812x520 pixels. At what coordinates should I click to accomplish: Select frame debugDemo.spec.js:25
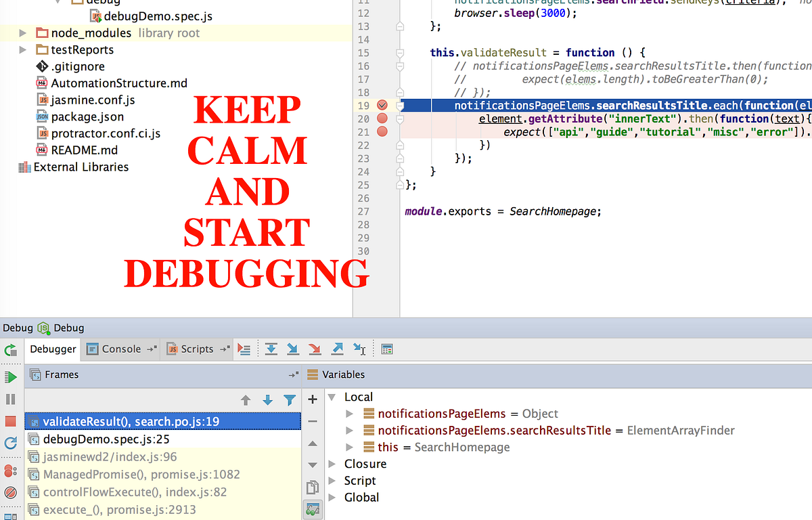(162, 439)
